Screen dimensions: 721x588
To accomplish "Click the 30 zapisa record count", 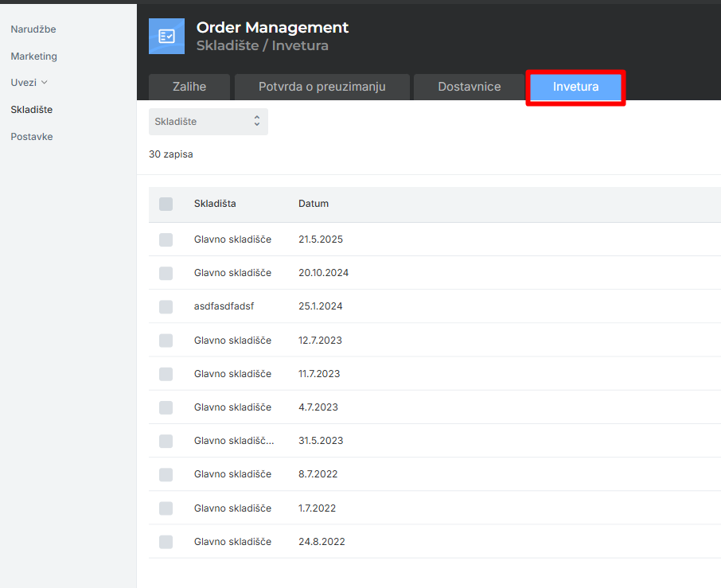I will (170, 154).
